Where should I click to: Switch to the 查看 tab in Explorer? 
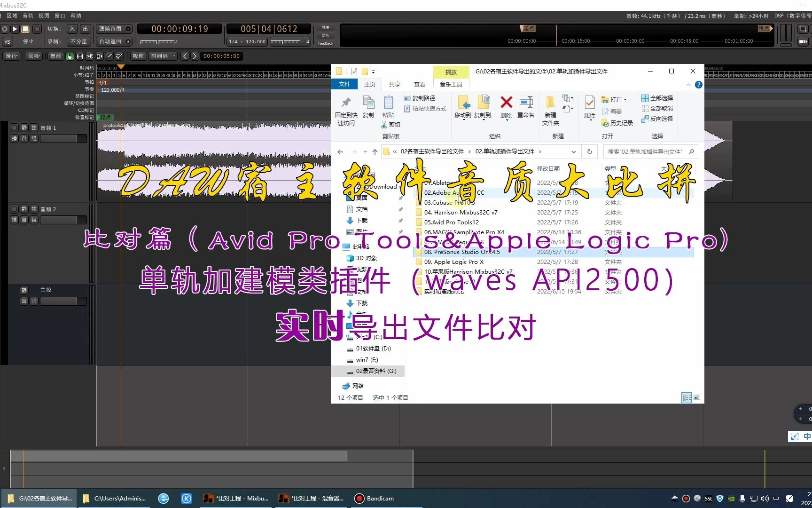[x=420, y=85]
